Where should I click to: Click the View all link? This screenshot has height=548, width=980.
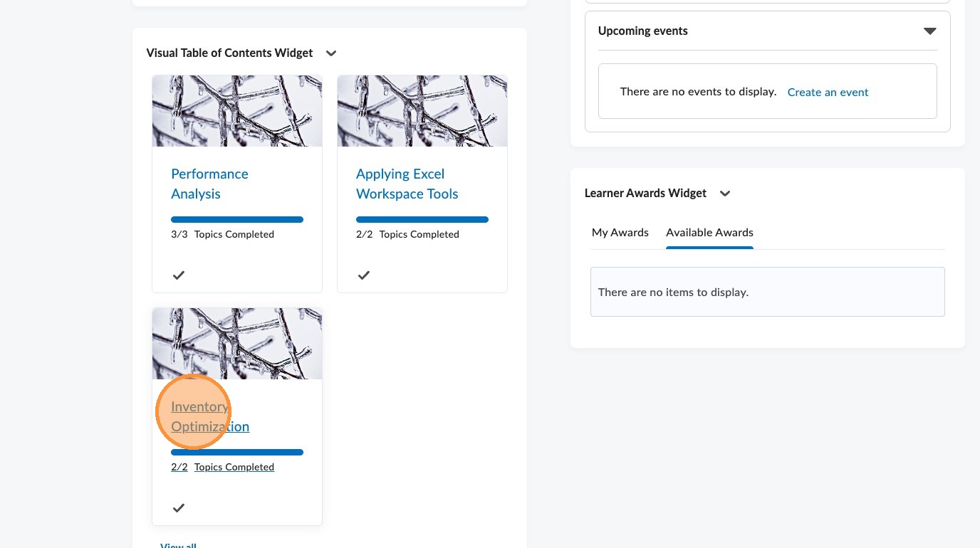[178, 545]
